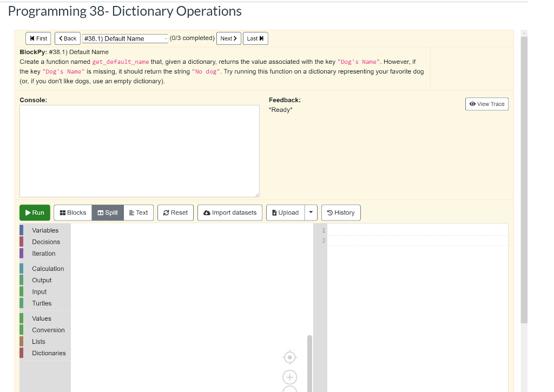Open the Decisions block category

click(x=45, y=242)
